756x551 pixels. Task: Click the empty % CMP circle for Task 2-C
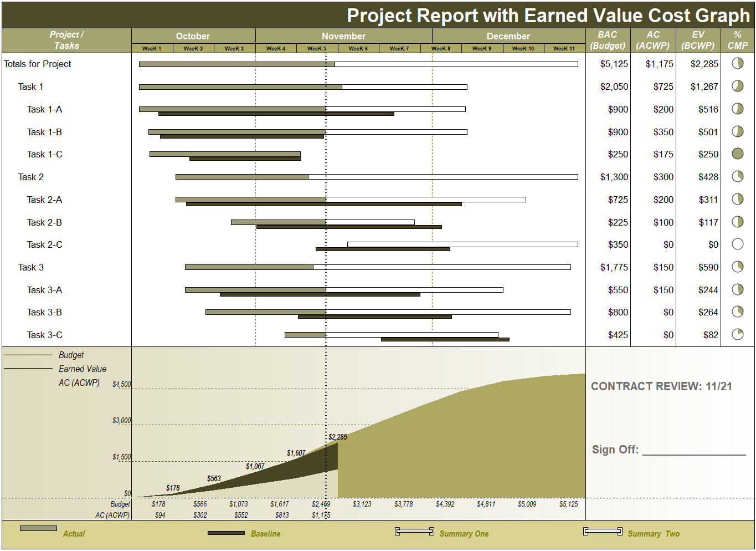pos(737,244)
